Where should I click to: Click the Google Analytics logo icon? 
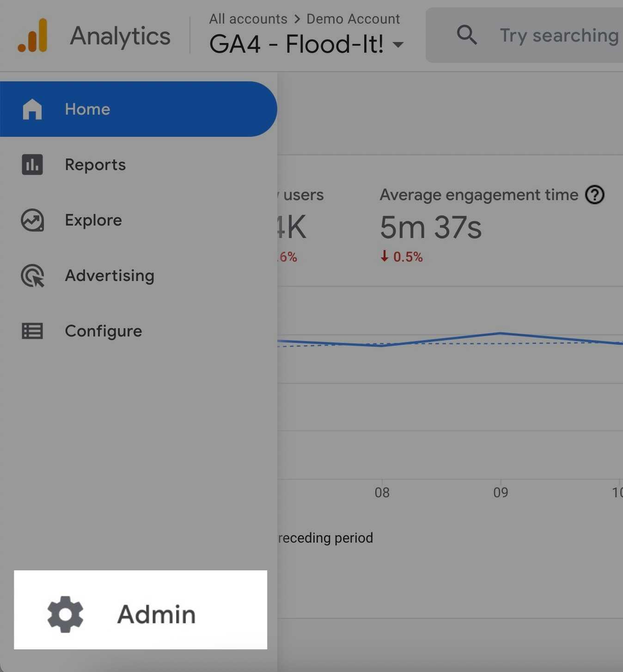[32, 35]
